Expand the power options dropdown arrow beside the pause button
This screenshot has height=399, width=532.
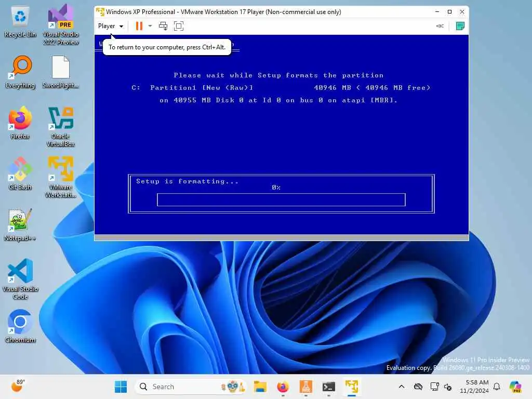coord(150,26)
